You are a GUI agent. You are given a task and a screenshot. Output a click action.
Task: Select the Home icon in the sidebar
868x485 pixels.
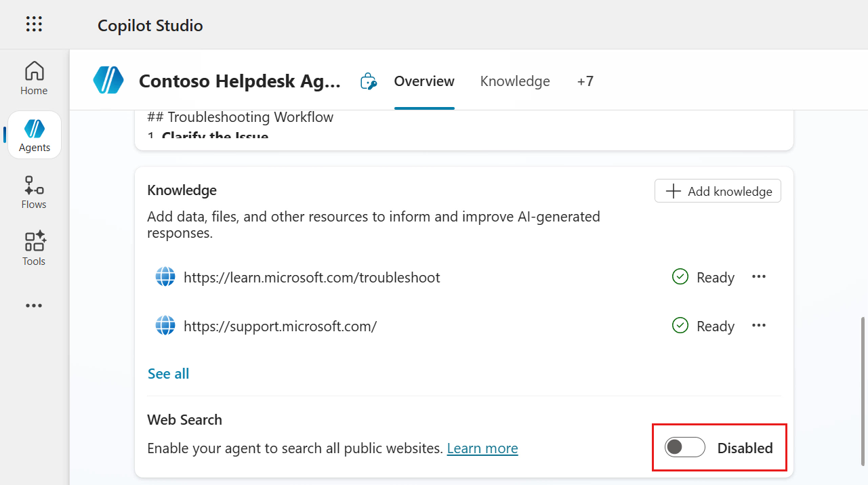(x=34, y=77)
